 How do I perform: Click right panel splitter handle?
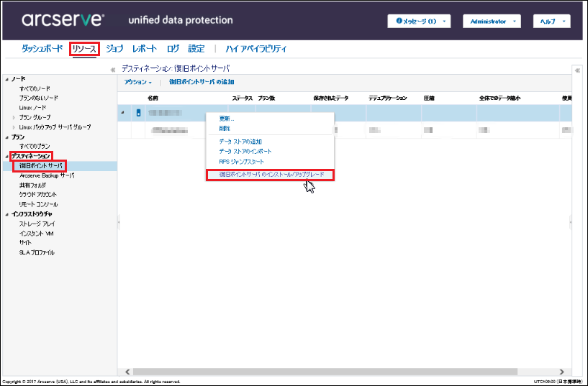click(x=571, y=222)
